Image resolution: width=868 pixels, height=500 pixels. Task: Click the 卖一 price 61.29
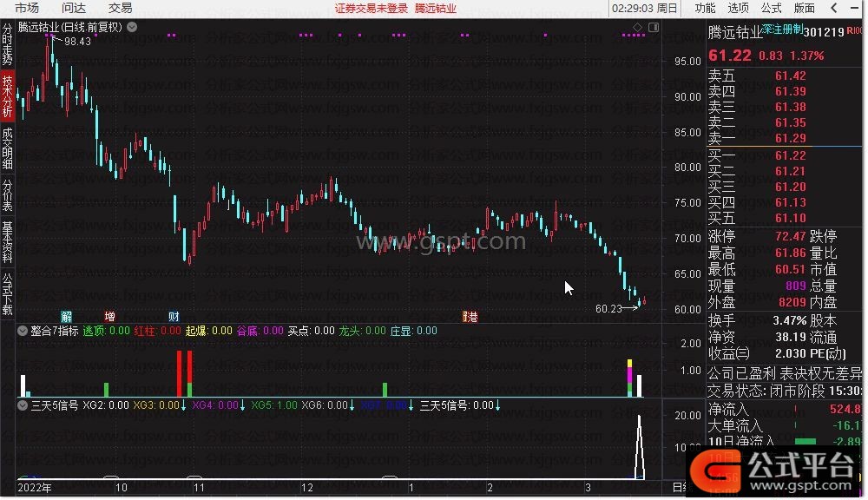(x=791, y=138)
